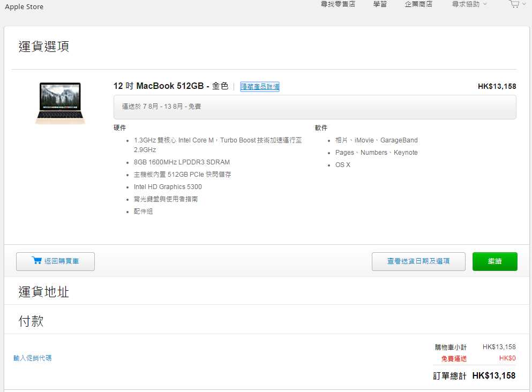Click 查看送貨日期及選項 button
The image size is (532, 392).
(418, 261)
